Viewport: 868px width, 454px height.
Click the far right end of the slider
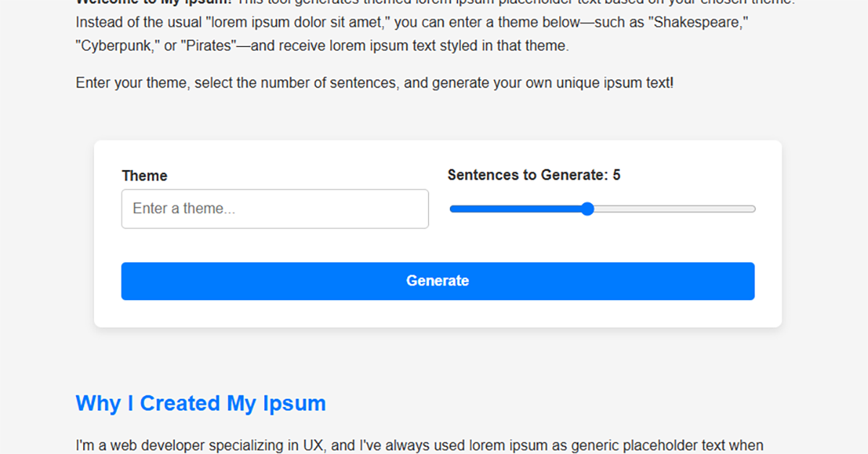(x=754, y=209)
